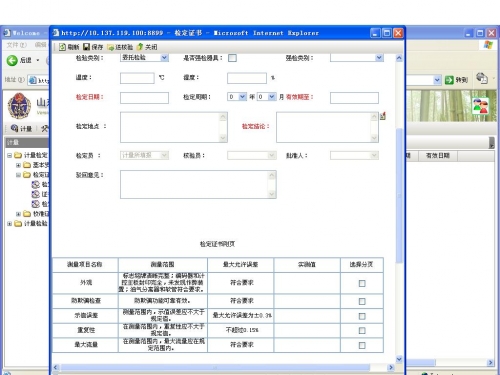Click second document icon under 检定 folder
Viewport: 500px width, 375px height.
[36, 194]
